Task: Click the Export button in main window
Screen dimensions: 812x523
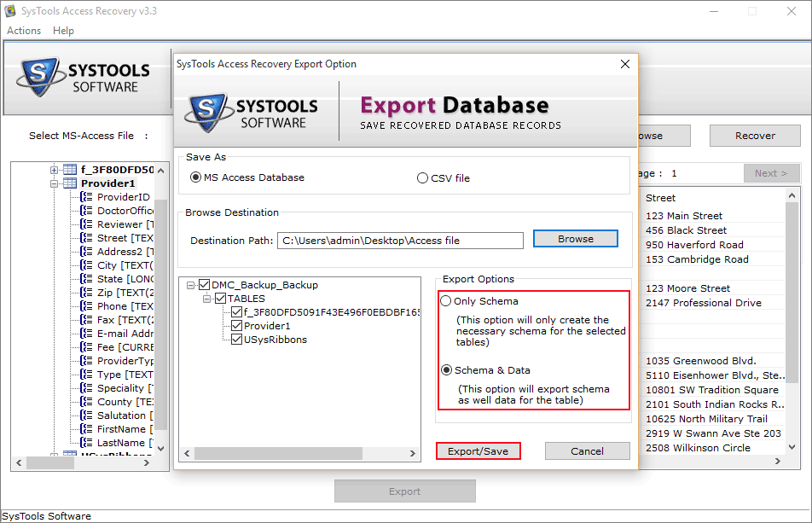Action: coord(405,491)
